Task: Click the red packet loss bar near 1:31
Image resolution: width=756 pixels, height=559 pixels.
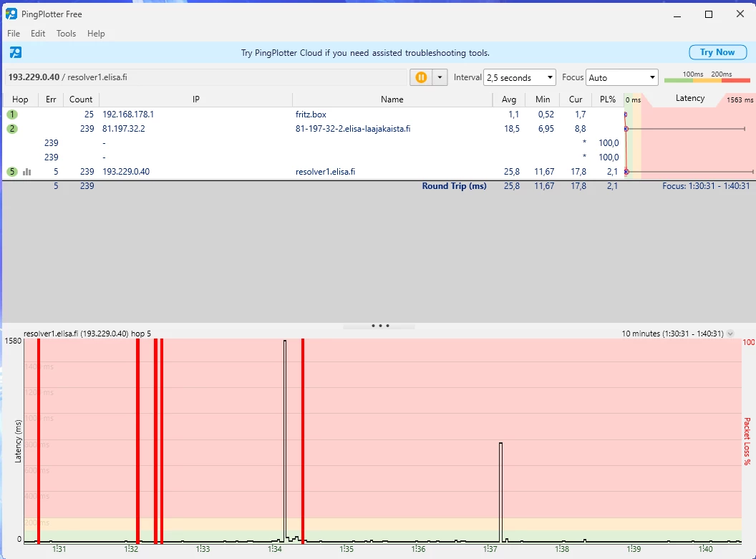Action: 39,441
